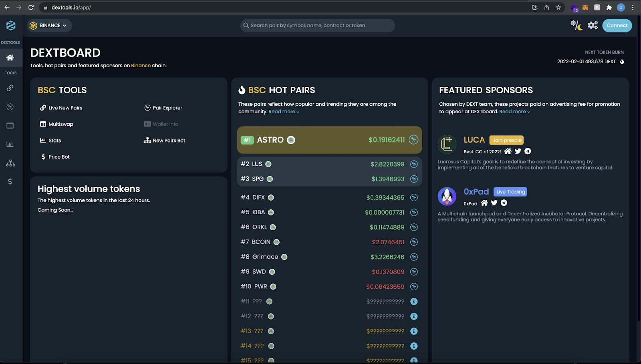Open browser extensions puzzle icon
Image resolution: width=641 pixels, height=364 pixels.
click(609, 8)
